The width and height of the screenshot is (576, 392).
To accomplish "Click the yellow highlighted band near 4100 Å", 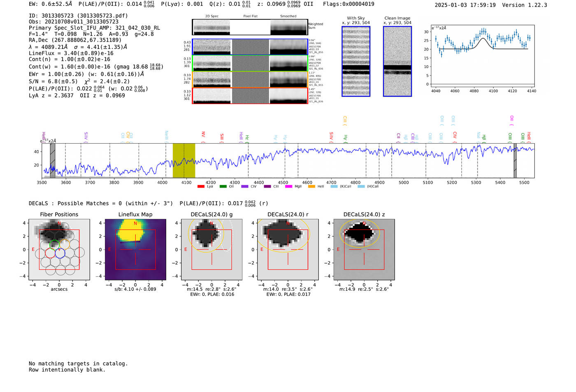I will [x=184, y=161].
